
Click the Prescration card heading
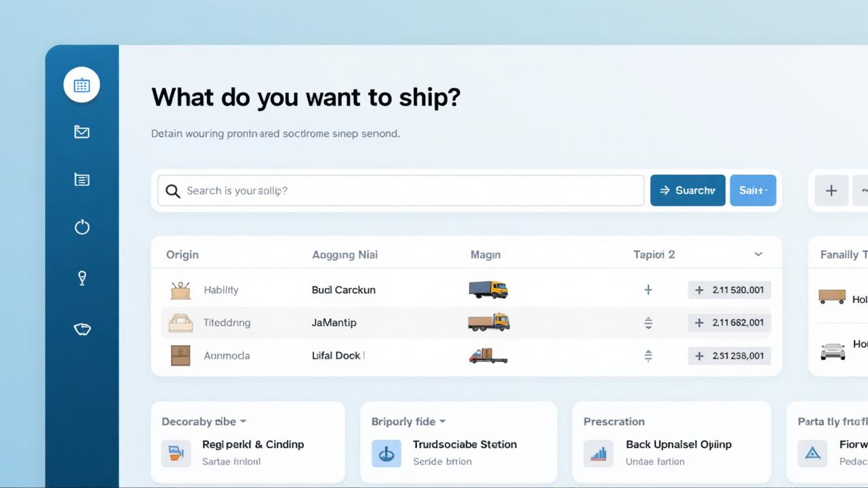614,422
